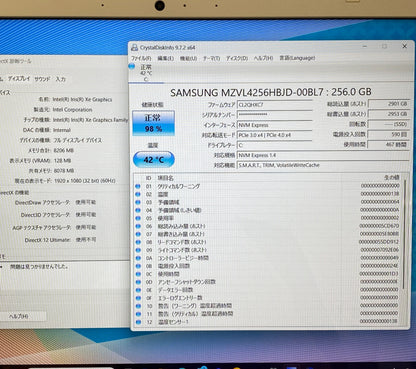The height and width of the screenshot is (369, 416).
Task: Click status dot for attribute 0A コントローラービジー時間
Action: pyautogui.click(x=138, y=258)
